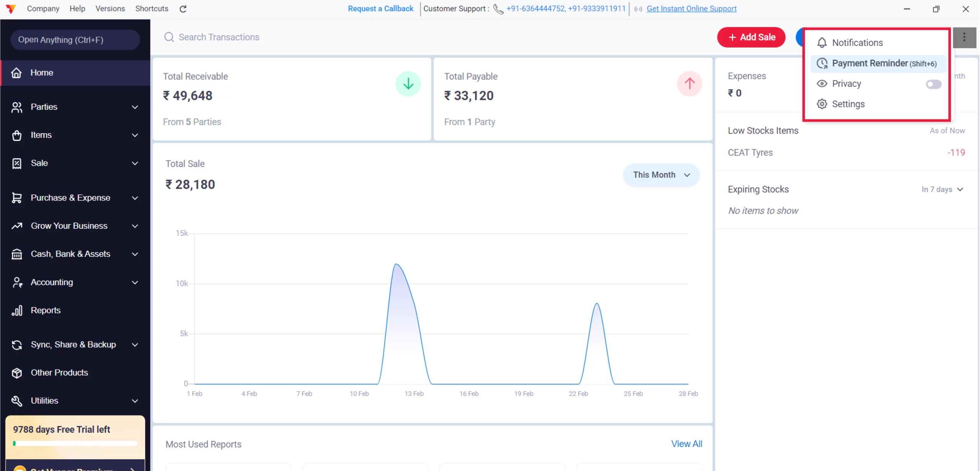Screen dimensions: 980x471
Task: Click the red Total Payable arrow icon
Action: (689, 83)
